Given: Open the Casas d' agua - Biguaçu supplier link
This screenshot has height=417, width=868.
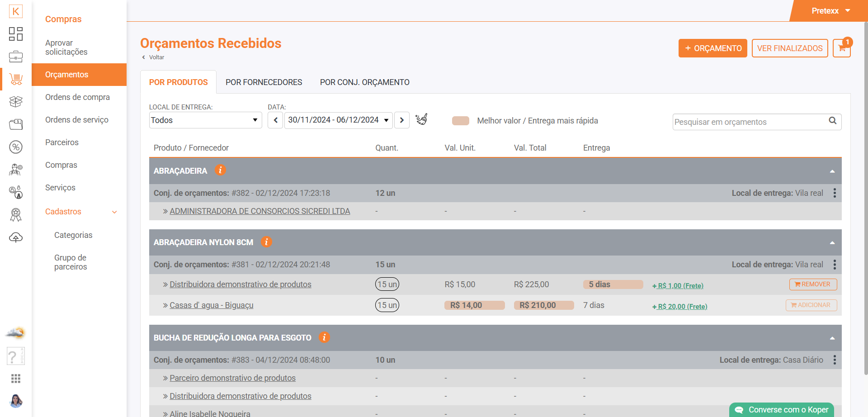Looking at the screenshot, I should (211, 305).
